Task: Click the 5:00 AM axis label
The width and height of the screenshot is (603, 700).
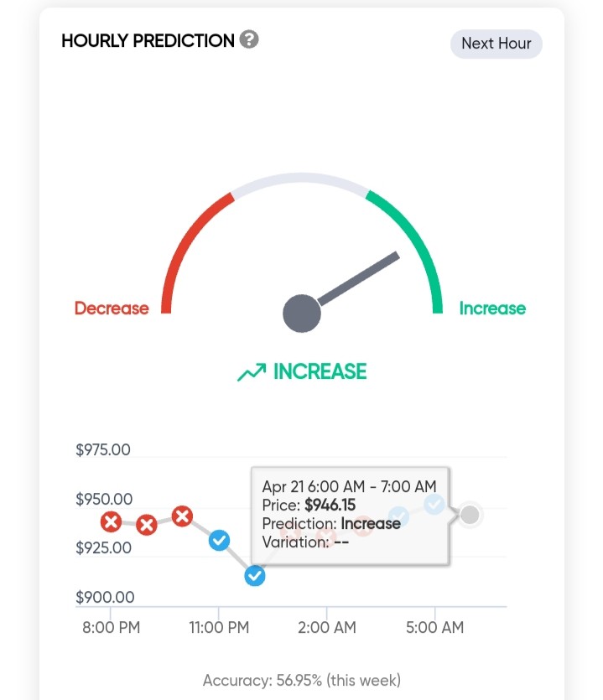Action: click(x=434, y=627)
